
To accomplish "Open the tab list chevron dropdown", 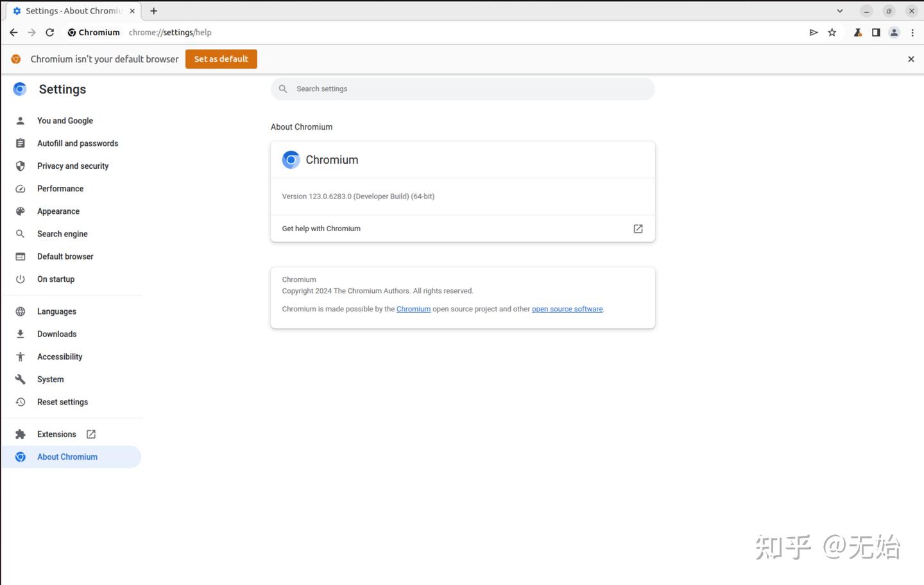I will coord(839,11).
